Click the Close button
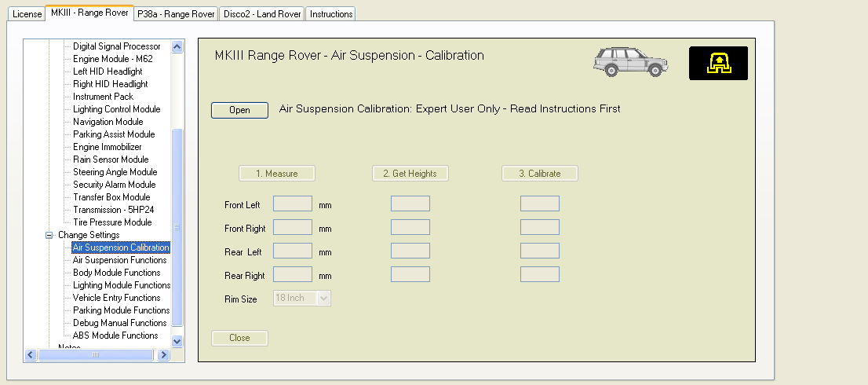 [239, 338]
